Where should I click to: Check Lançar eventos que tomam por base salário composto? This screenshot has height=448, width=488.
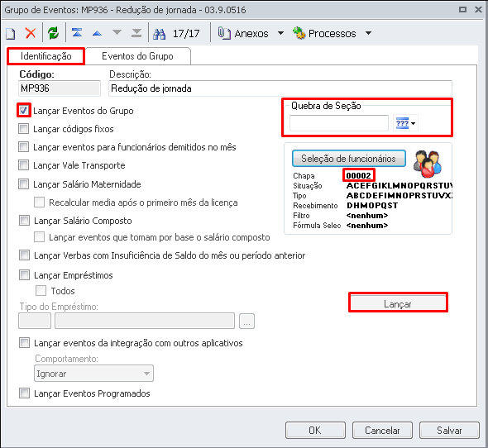39,237
